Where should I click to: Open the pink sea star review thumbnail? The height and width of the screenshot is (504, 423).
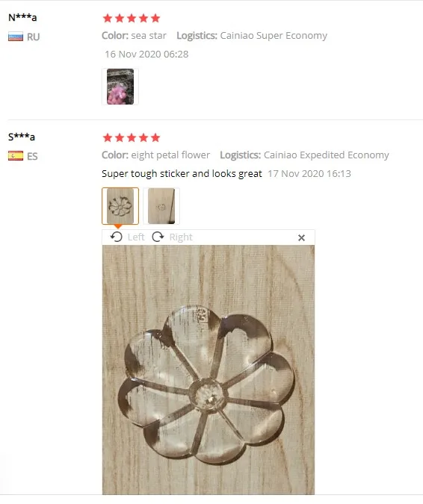(x=120, y=87)
